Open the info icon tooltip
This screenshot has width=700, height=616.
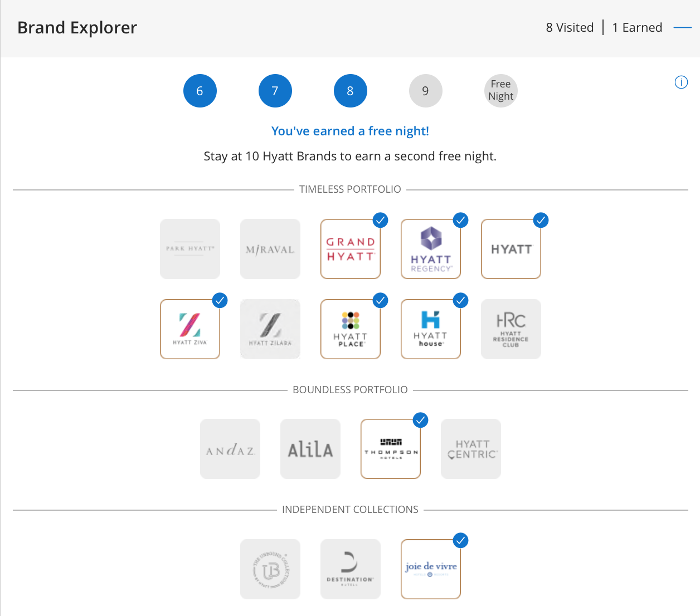click(x=681, y=82)
